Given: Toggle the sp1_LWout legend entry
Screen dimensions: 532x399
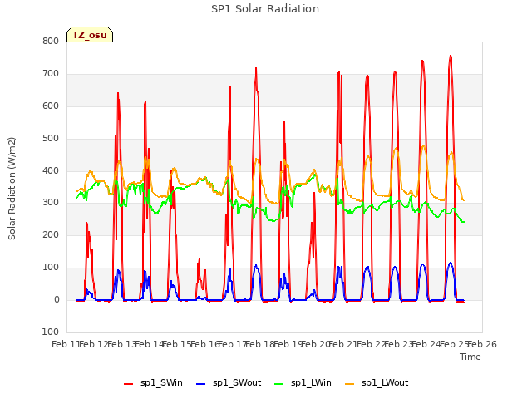Looking at the screenshot, I should (x=377, y=383).
